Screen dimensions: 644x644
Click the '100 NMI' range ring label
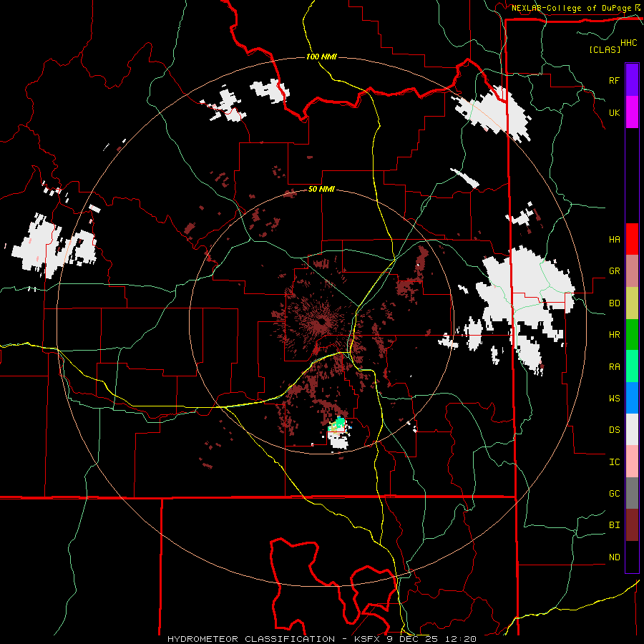(x=321, y=57)
